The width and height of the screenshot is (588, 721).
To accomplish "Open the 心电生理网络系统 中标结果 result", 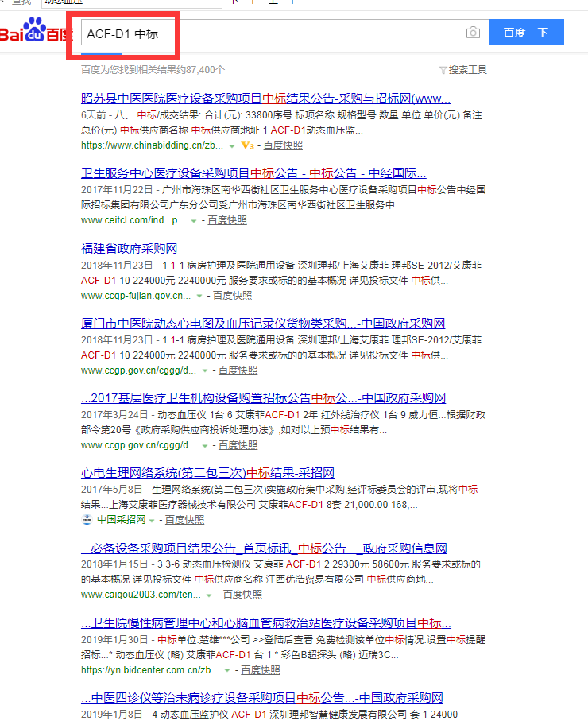I will pos(207,473).
